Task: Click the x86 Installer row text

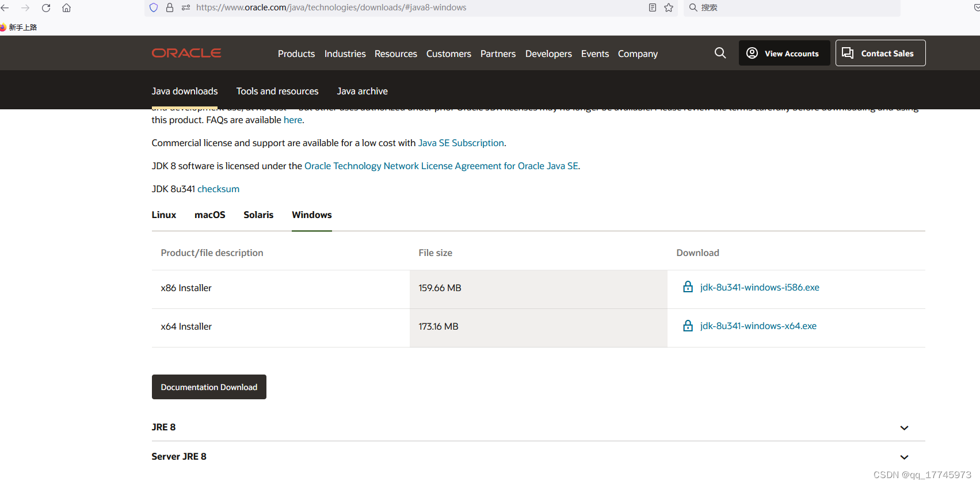Action: point(186,288)
